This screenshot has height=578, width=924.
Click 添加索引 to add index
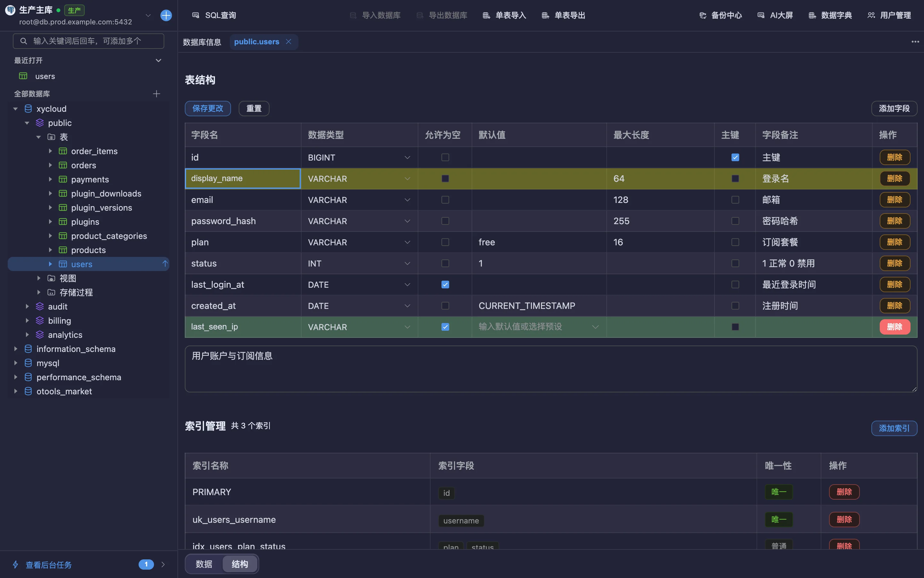tap(894, 428)
